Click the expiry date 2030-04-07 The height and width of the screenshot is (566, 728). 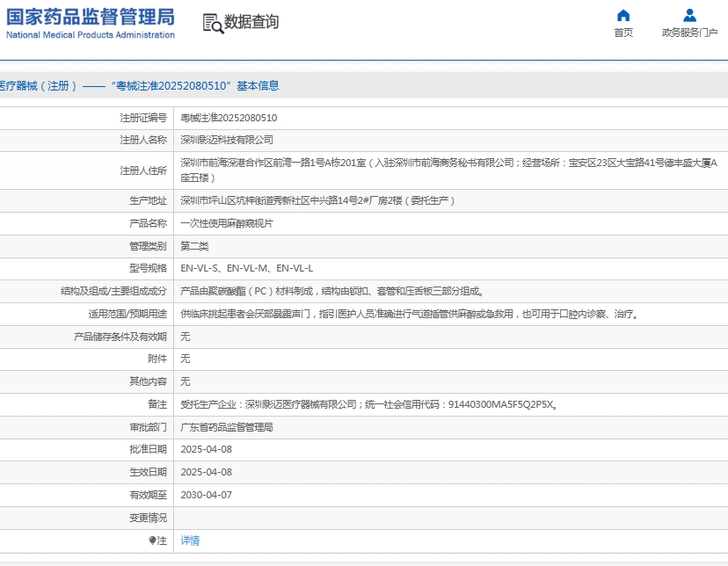(206, 495)
